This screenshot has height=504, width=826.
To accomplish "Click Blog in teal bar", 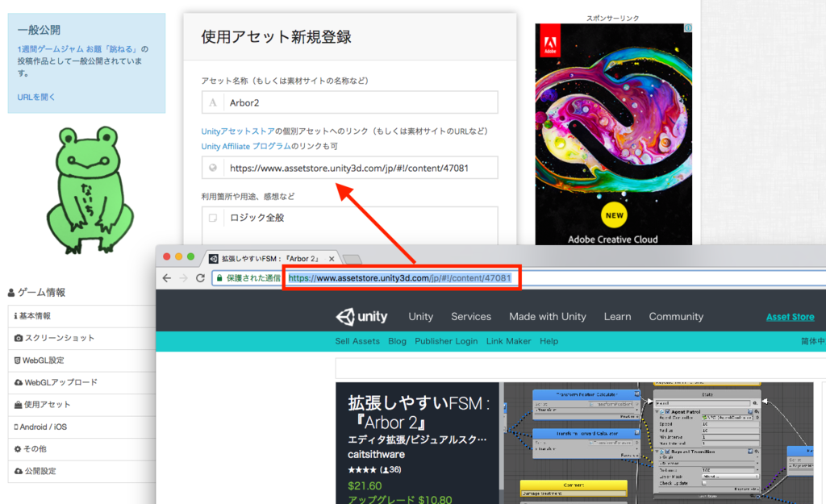I will 397,341.
